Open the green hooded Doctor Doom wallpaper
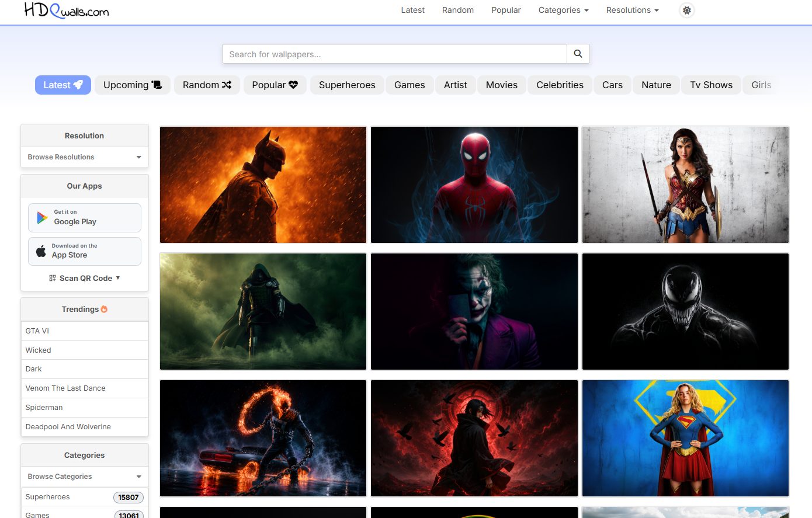Viewport: 812px width, 518px height. [263, 311]
